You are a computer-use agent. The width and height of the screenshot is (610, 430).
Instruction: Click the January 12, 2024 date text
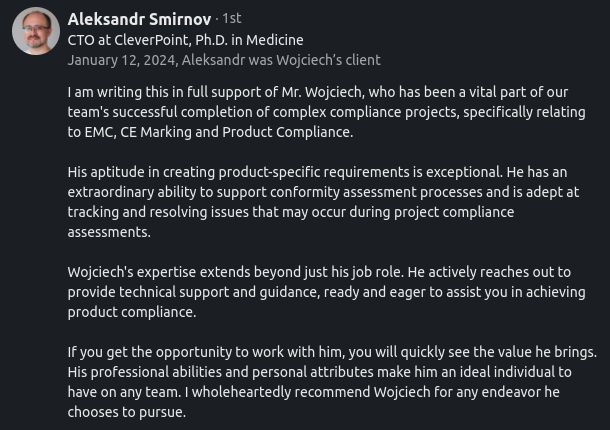tap(121, 61)
